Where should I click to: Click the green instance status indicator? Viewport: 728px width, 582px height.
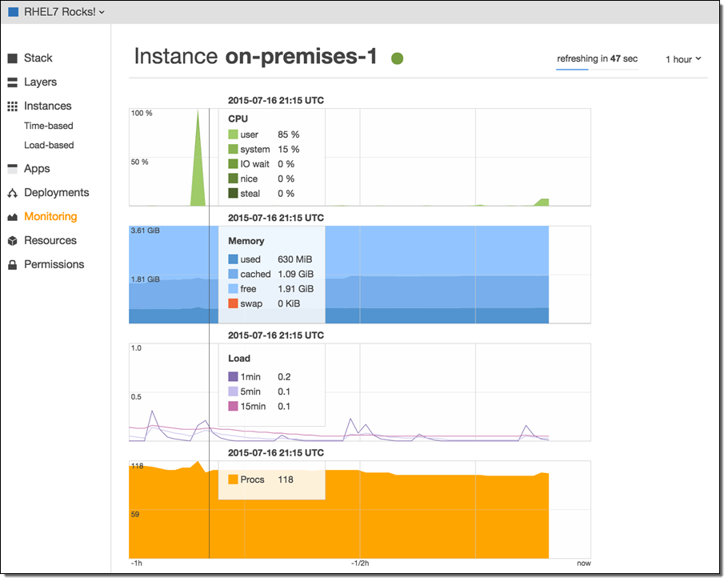(397, 58)
